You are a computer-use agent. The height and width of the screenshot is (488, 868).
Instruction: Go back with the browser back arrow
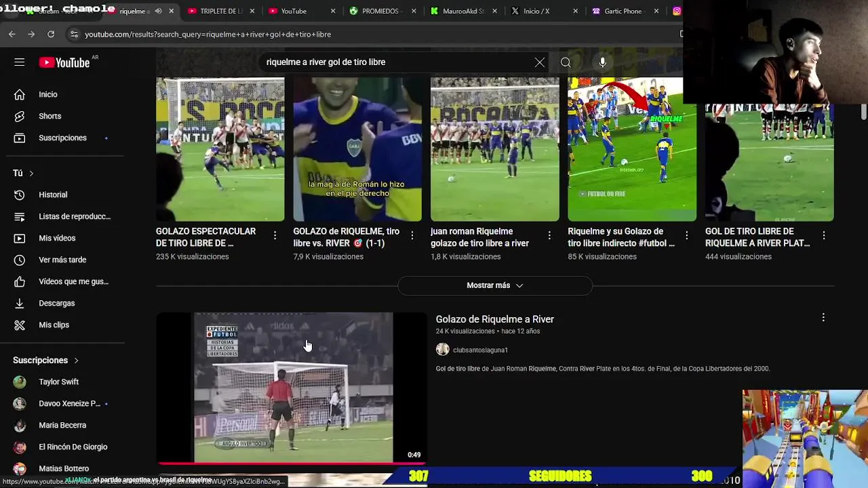[x=12, y=34]
